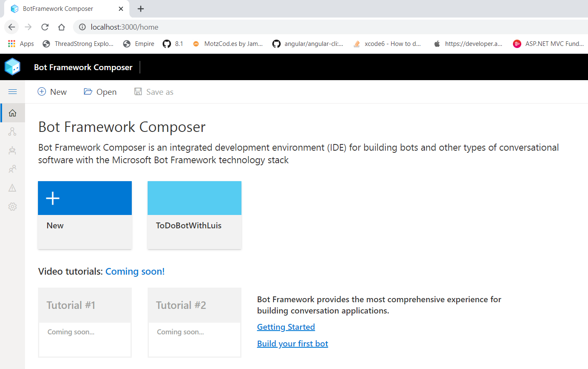This screenshot has width=588, height=369.
Task: Go to the browser home page
Action: click(x=62, y=27)
